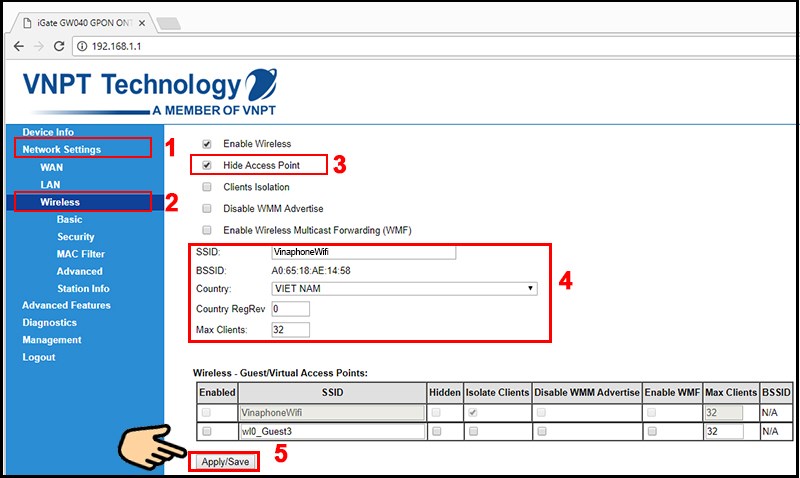Open Advanced wireless page
The height and width of the screenshot is (478, 800).
(x=80, y=271)
